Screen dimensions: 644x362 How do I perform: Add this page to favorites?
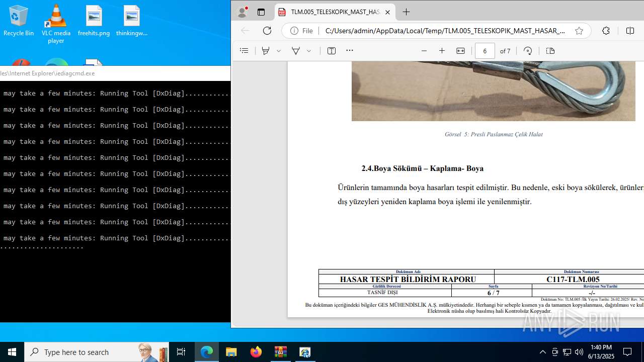(x=579, y=31)
